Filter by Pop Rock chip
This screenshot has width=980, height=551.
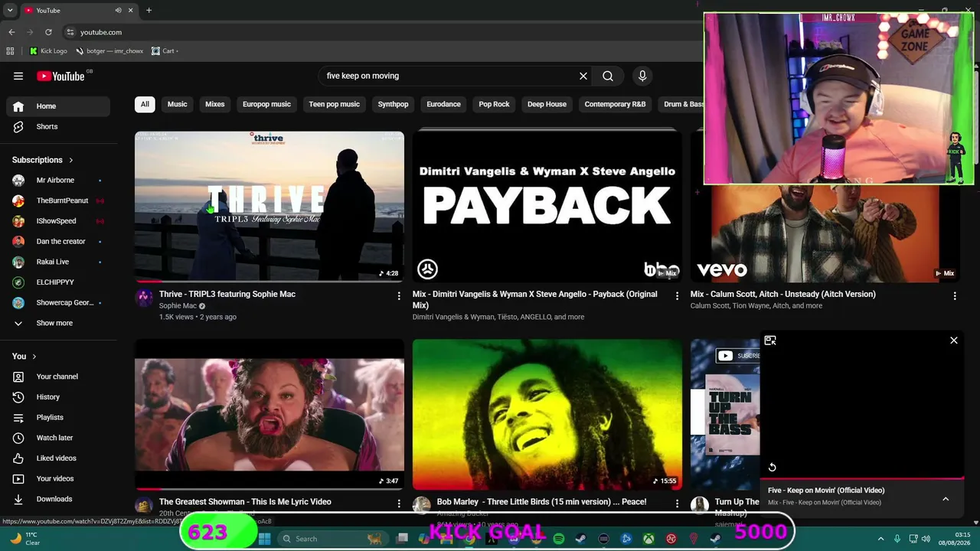tap(494, 104)
